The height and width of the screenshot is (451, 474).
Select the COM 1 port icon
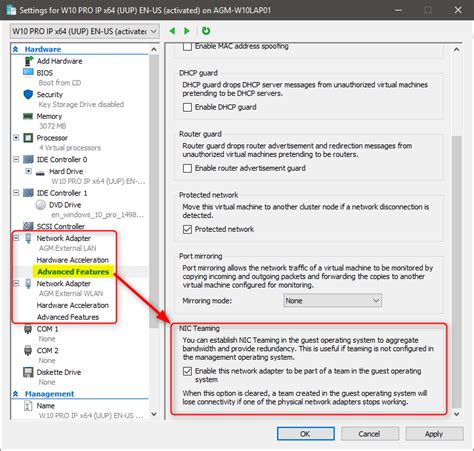click(x=28, y=329)
